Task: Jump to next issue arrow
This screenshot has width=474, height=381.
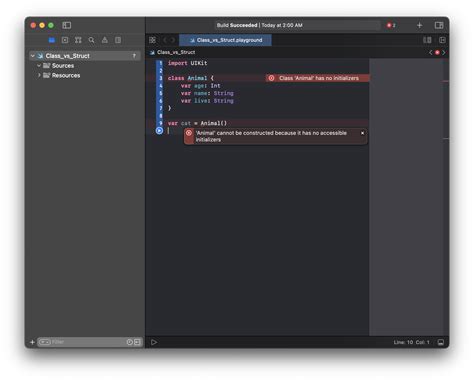Action: point(444,52)
